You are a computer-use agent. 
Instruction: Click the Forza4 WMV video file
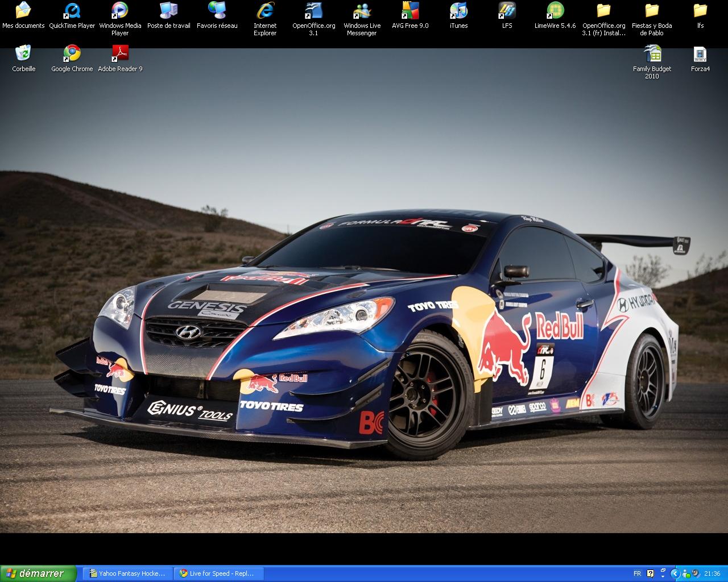coord(700,53)
